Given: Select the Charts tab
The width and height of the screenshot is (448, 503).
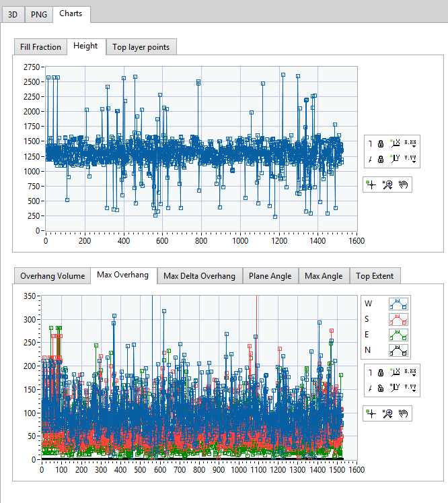Looking at the screenshot, I should [71, 13].
